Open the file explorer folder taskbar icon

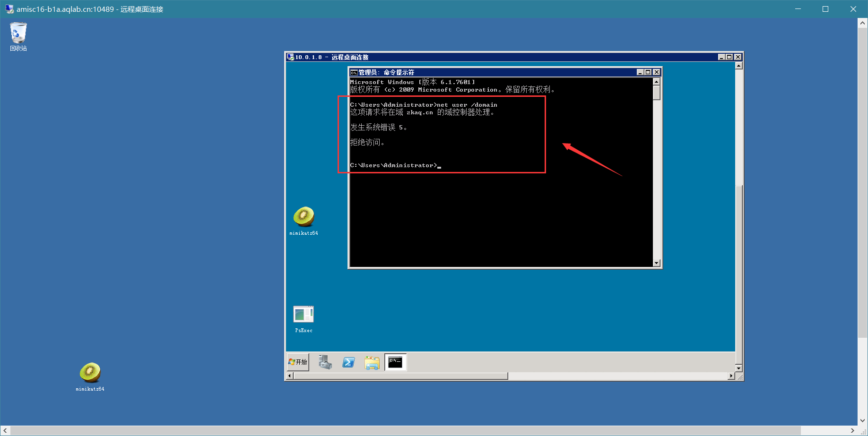pos(372,362)
